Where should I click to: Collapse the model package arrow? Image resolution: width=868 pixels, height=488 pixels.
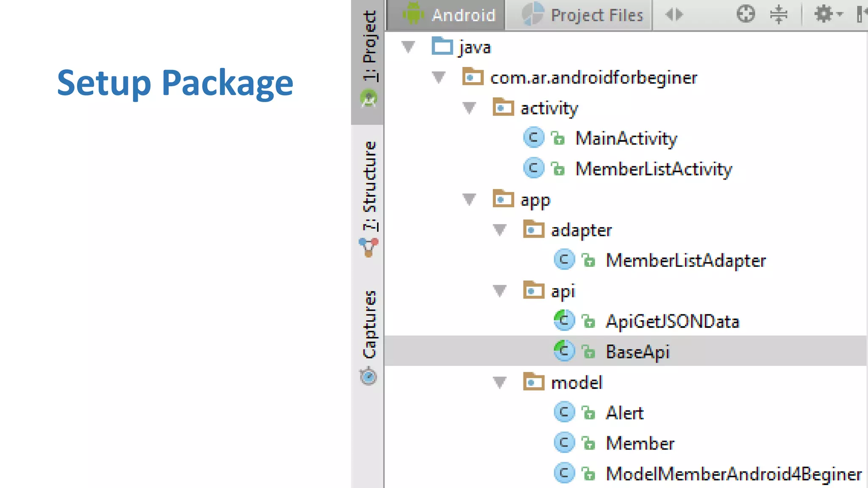click(x=500, y=382)
